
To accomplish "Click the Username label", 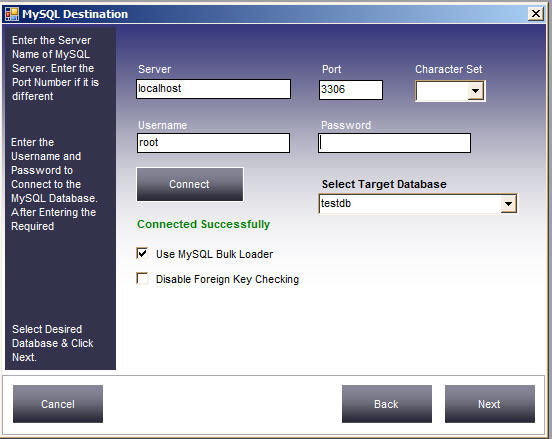I will tap(162, 125).
